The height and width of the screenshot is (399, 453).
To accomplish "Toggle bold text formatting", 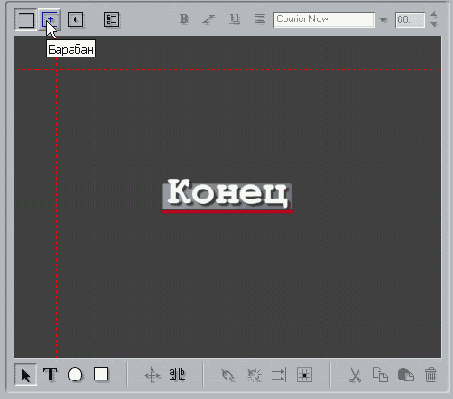I will pos(184,19).
